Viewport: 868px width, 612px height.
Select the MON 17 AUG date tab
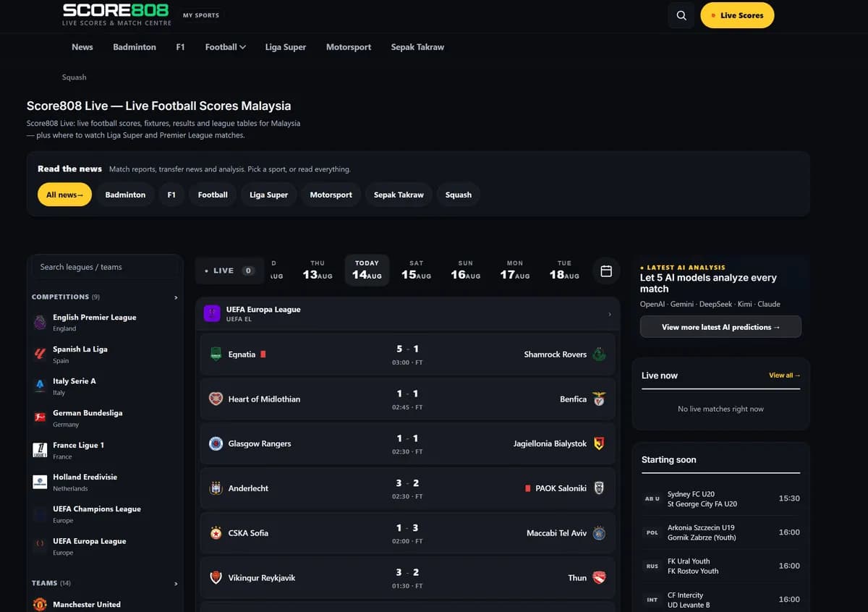click(x=515, y=271)
